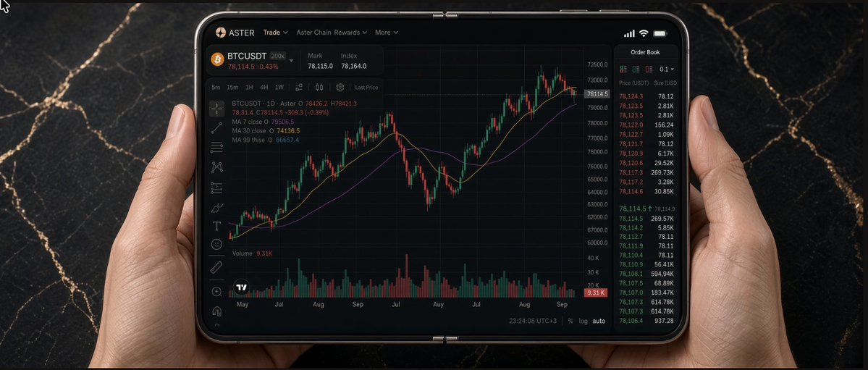Select the long/short position projection tool
Viewport: 868px width, 370px height.
tap(216, 188)
